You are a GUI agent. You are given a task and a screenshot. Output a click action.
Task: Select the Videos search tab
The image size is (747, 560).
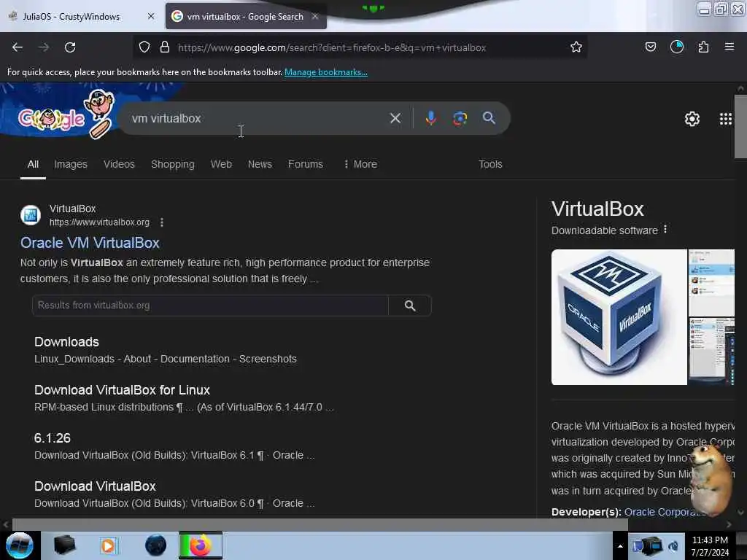pyautogui.click(x=119, y=164)
